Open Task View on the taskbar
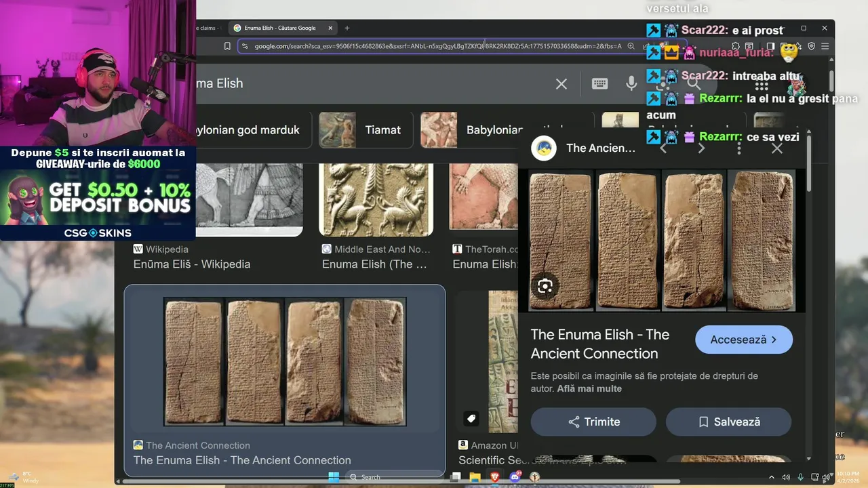This screenshot has width=868, height=488. coord(456,477)
